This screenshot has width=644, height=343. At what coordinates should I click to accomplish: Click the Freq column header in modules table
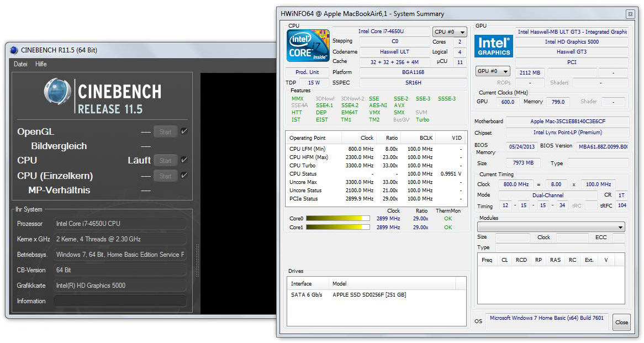pos(487,260)
